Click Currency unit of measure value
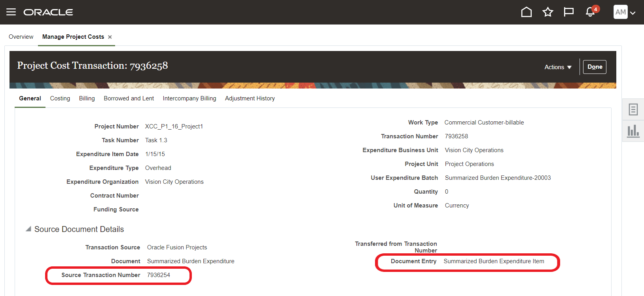This screenshot has width=644, height=296. (x=457, y=206)
